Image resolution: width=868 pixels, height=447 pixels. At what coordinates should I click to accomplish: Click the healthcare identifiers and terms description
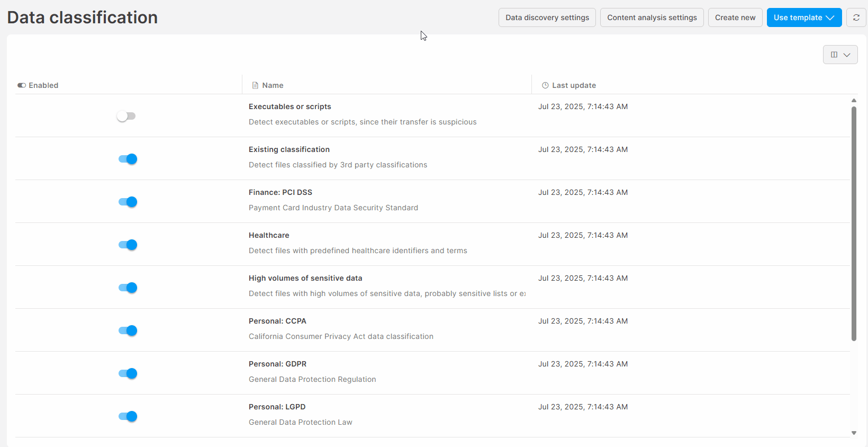tap(358, 251)
